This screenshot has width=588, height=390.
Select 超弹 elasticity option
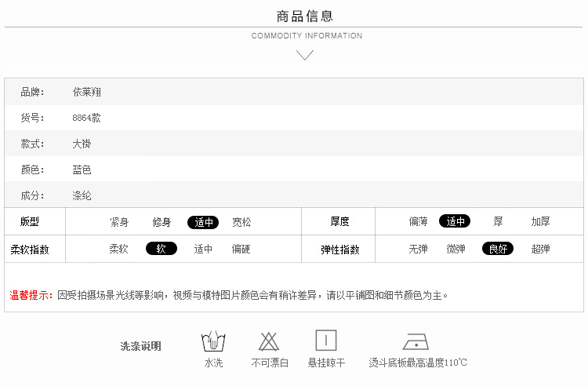coord(540,249)
